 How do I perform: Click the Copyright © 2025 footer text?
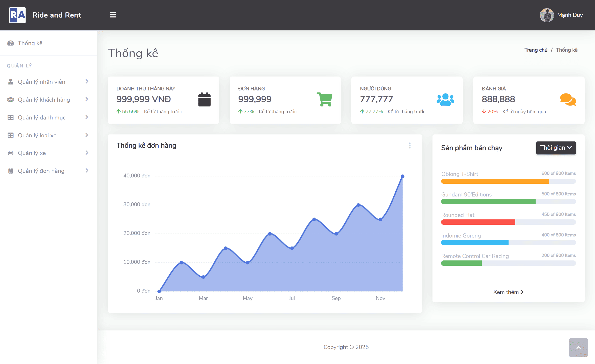(x=346, y=347)
